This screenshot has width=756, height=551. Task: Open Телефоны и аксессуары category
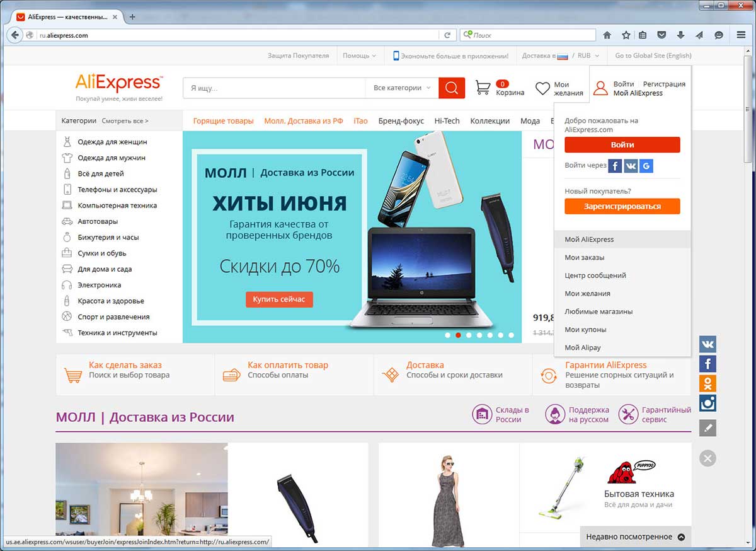click(x=117, y=190)
